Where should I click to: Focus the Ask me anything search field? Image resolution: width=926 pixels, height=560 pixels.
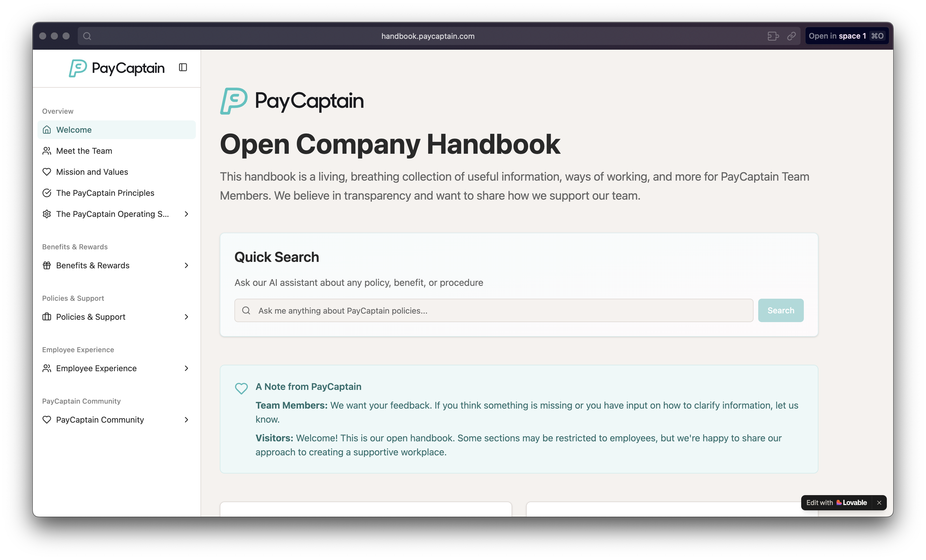[493, 310]
